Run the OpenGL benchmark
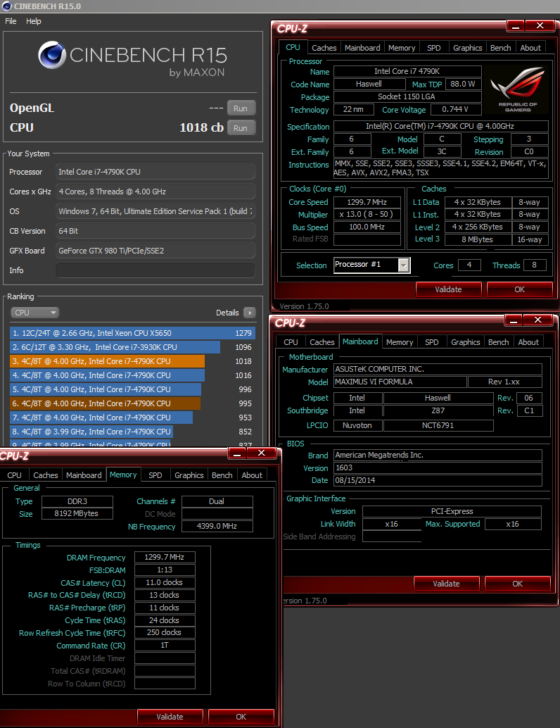This screenshot has height=728, width=560. [241, 108]
